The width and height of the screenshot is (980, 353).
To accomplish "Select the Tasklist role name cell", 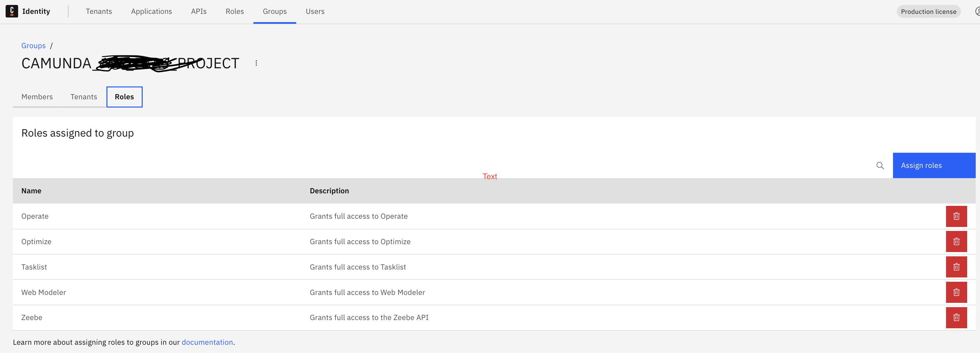I will pyautogui.click(x=34, y=267).
